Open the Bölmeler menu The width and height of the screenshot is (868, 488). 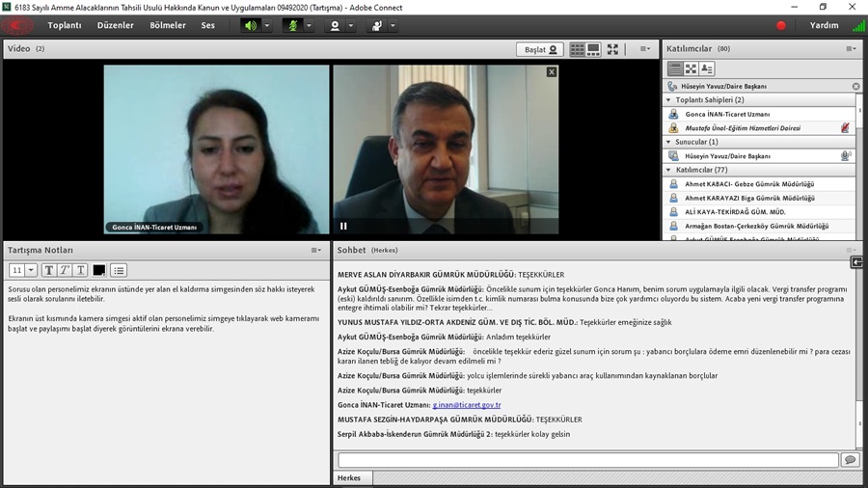167,25
